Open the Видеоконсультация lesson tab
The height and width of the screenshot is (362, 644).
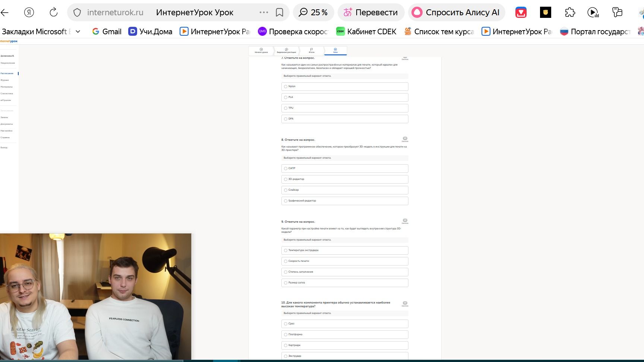286,51
